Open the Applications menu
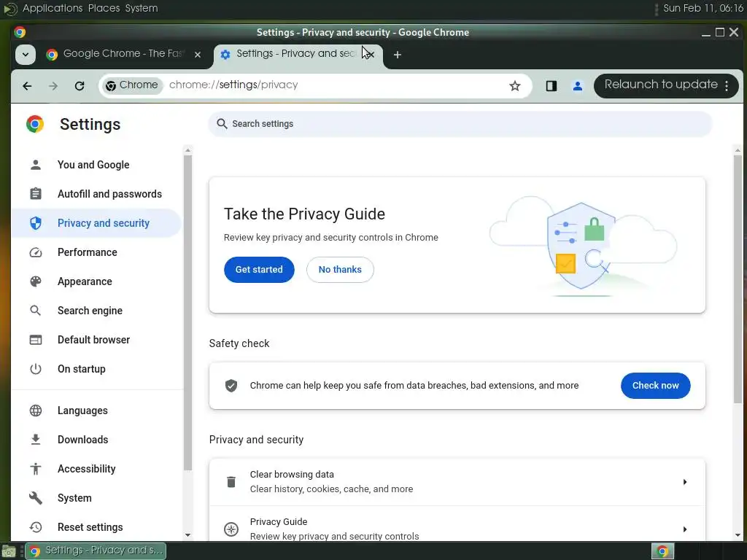 click(53, 8)
